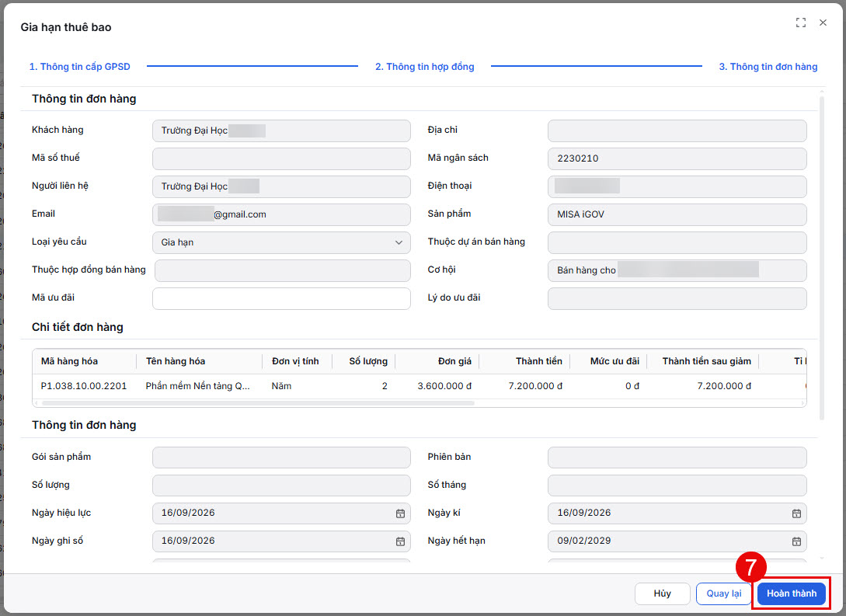This screenshot has height=616, width=846.
Task: Select the P1.038.10.00.2201 product row
Action: [420, 386]
